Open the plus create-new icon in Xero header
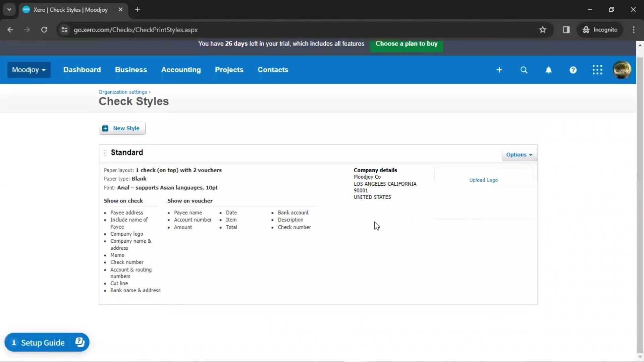 point(499,70)
